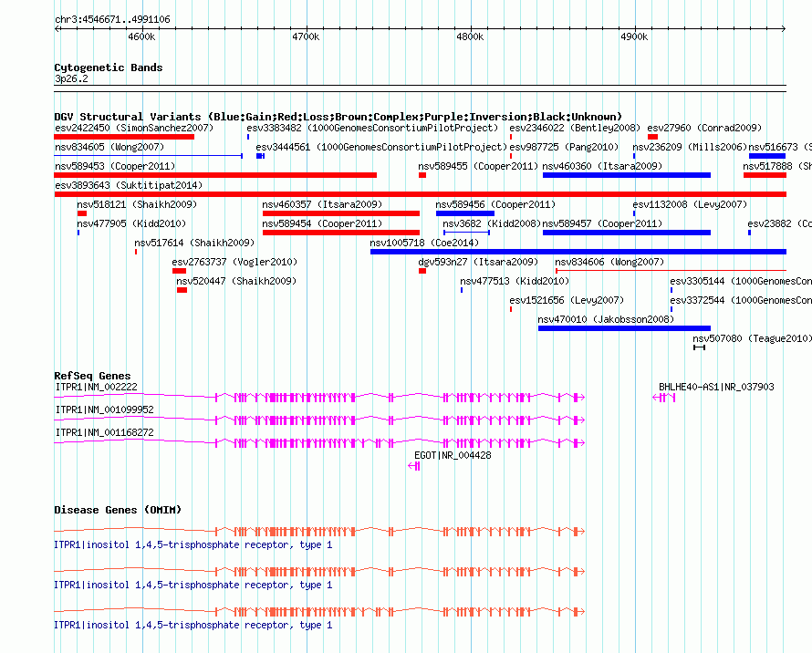Click nsv236209 (Mills2006) label
Screen dimensions: 812x653
pyautogui.click(x=690, y=147)
